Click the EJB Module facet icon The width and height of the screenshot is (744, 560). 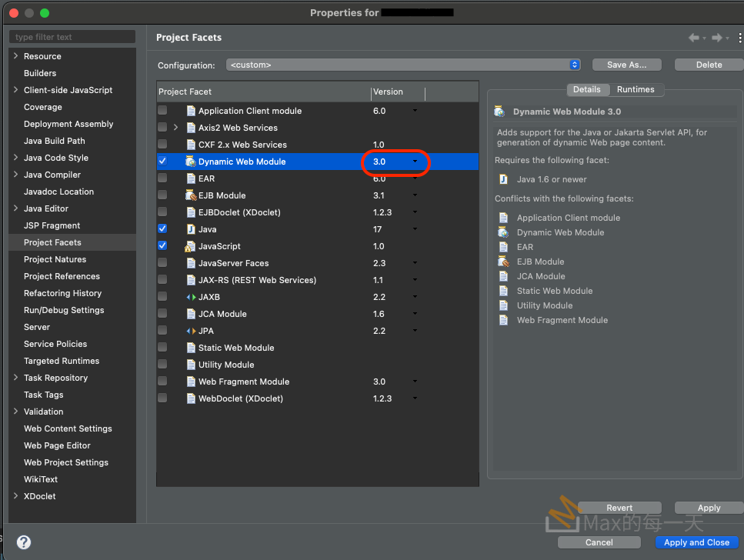191,195
